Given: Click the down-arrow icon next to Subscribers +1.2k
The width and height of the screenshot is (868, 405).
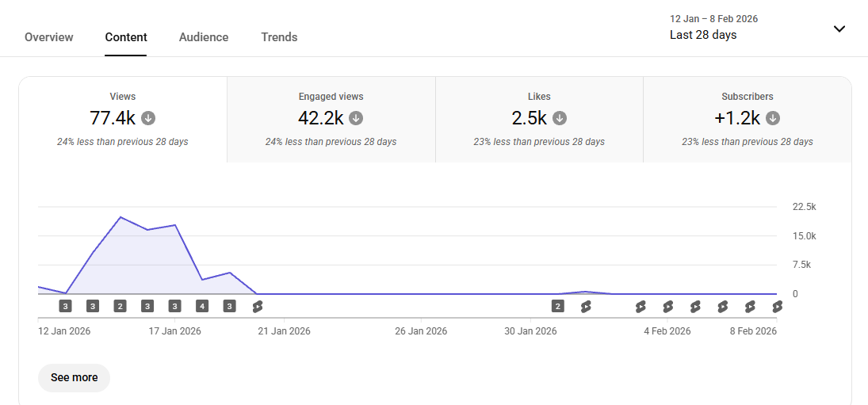Looking at the screenshot, I should pos(773,118).
